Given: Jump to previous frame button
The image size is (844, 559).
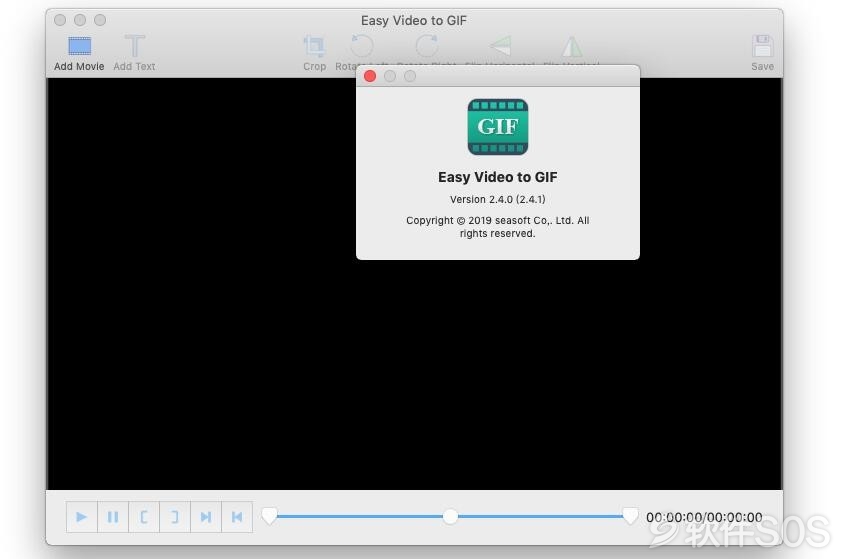Looking at the screenshot, I should coord(237,517).
